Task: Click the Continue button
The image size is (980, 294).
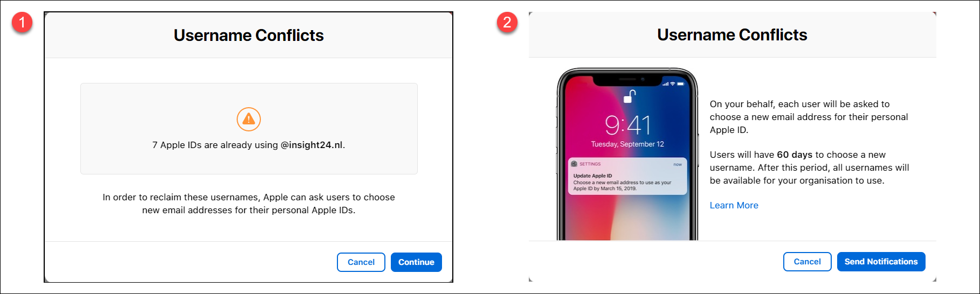Action: tap(416, 262)
